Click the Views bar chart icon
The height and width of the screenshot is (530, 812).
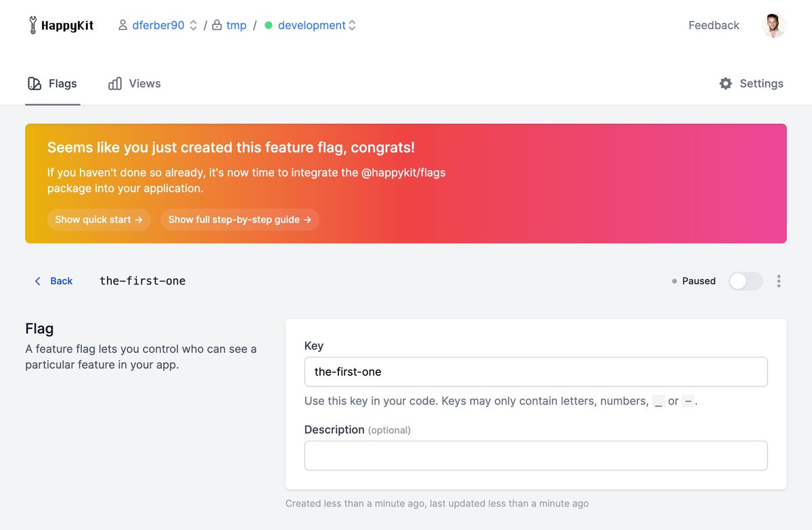(115, 84)
